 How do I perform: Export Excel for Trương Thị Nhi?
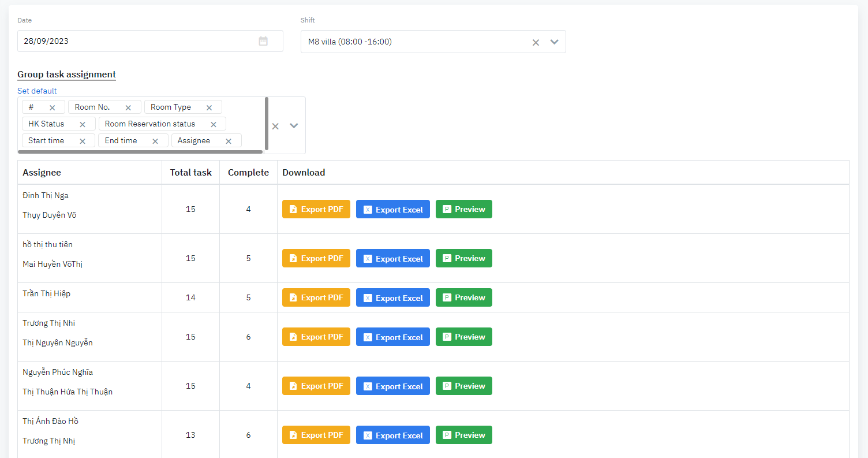pyautogui.click(x=393, y=337)
